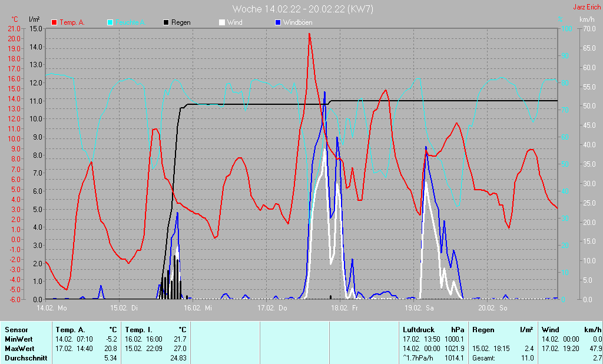The width and height of the screenshot is (603, 364).
Task: Click the Durchschnitt row label
Action: [25, 358]
